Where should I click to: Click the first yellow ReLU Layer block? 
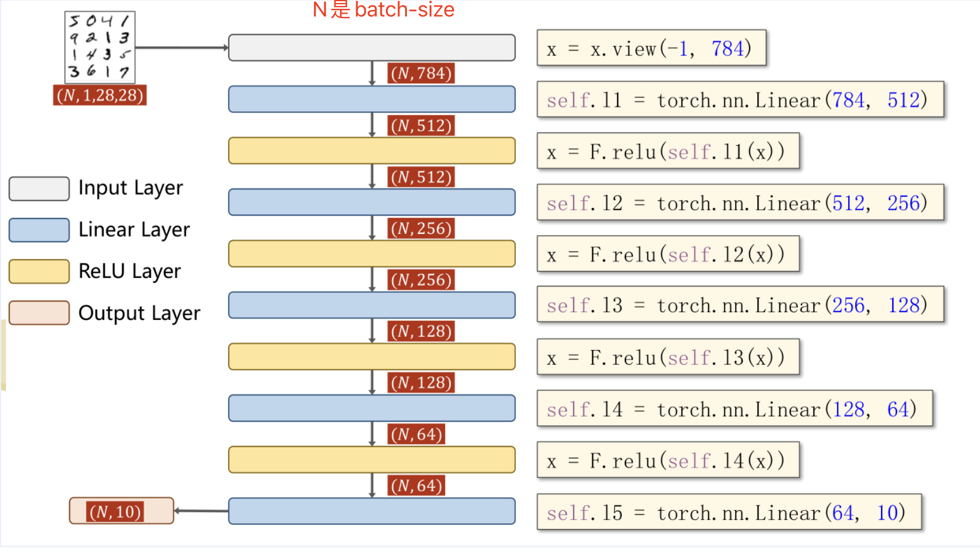(371, 151)
